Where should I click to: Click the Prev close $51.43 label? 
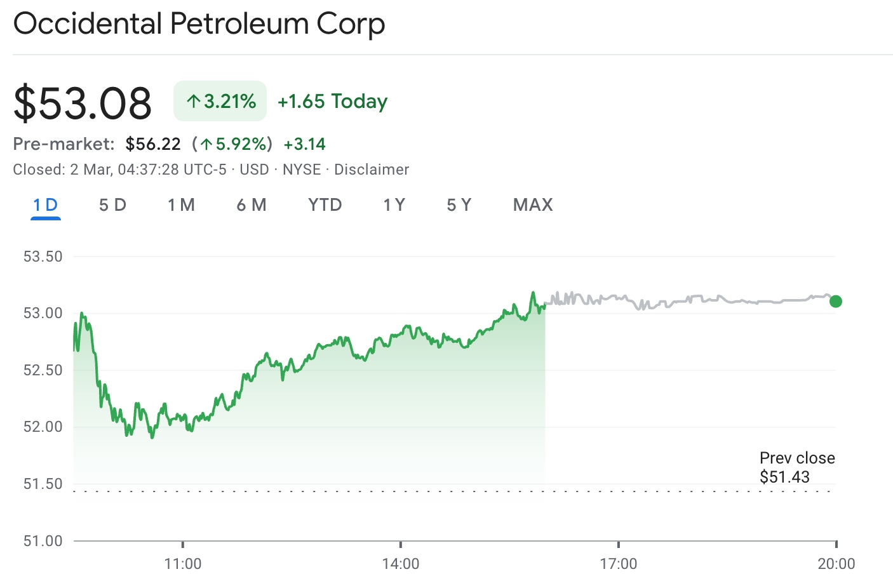[796, 467]
